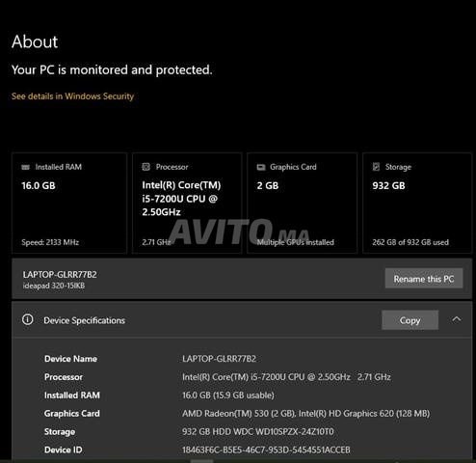476x463 pixels.
Task: Select the 2 GB graphics card value
Action: point(268,185)
